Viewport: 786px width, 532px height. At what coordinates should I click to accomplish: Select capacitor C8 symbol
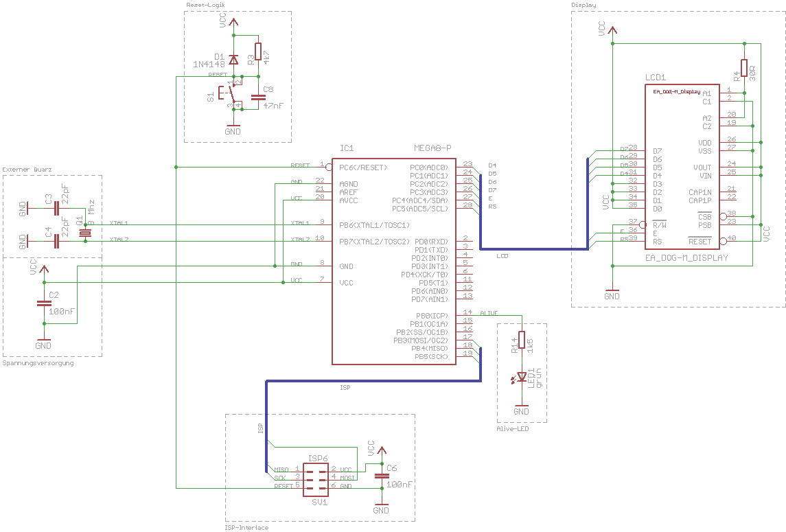(257, 96)
